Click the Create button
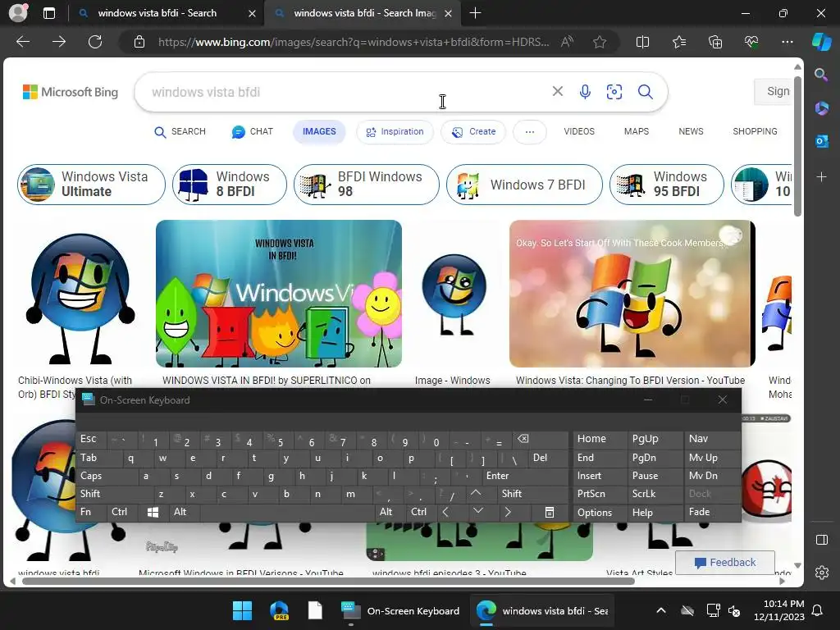 tap(473, 132)
